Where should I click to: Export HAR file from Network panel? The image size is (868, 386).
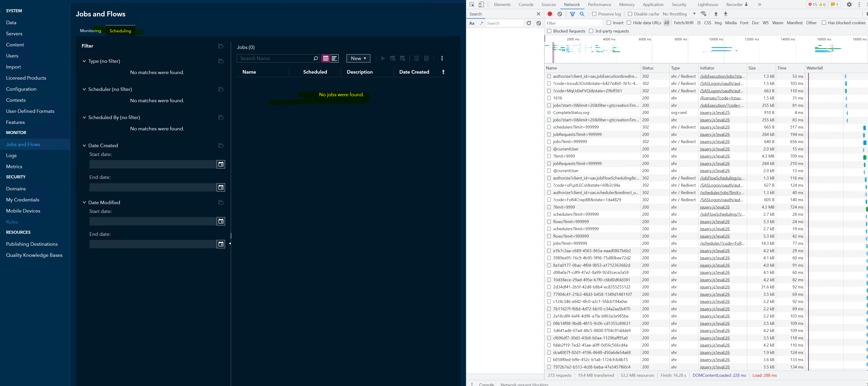(725, 14)
